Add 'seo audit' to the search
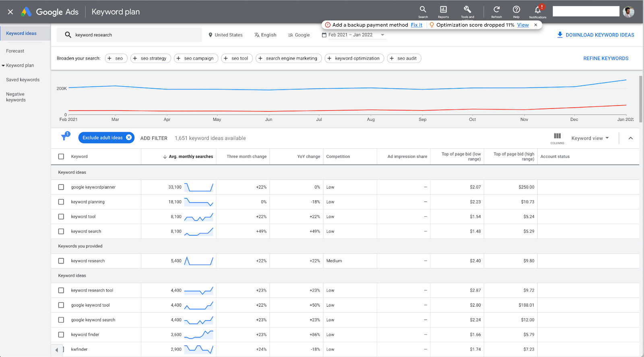The width and height of the screenshot is (644, 357). coord(404,58)
